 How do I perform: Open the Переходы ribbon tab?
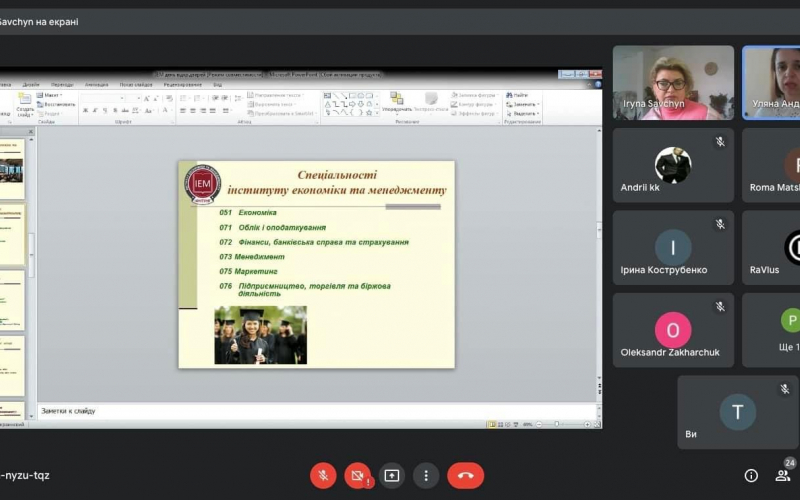click(62, 85)
